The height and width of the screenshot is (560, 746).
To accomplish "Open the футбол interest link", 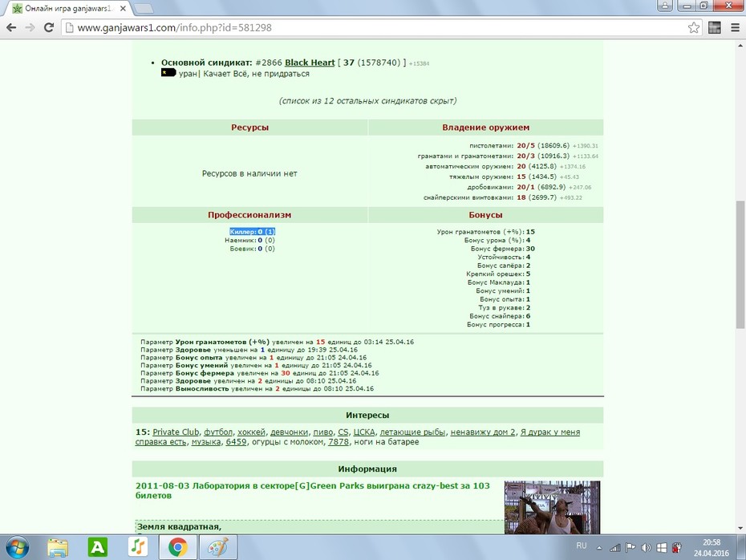I will [218, 432].
